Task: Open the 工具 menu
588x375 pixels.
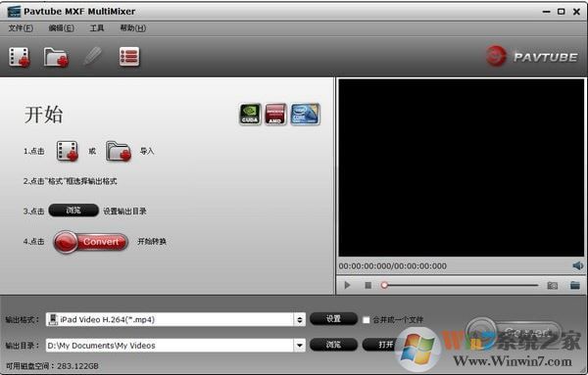Action: (97, 28)
